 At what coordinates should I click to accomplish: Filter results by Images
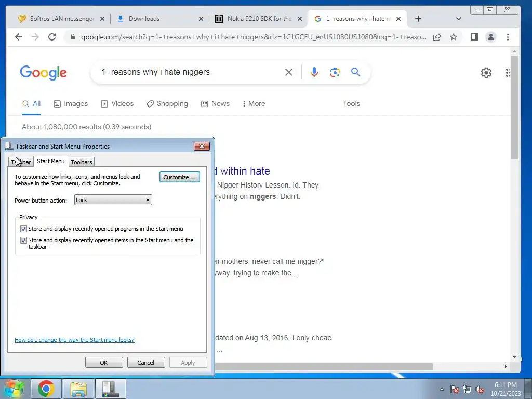point(71,103)
